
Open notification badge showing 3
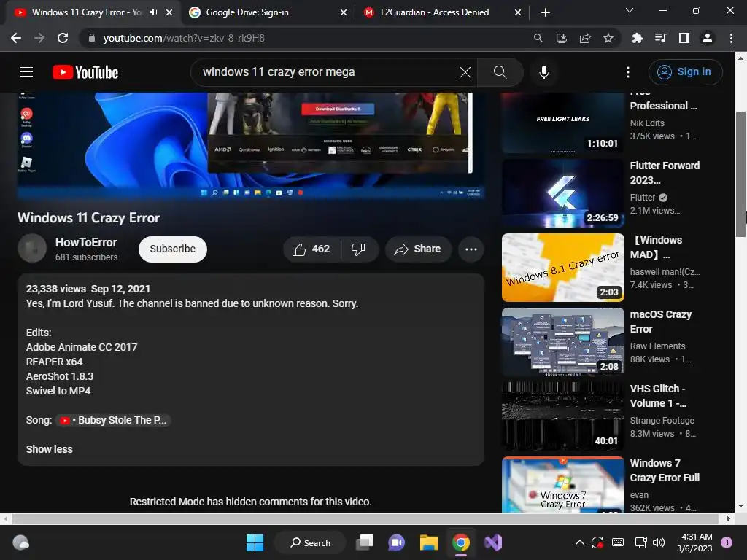[727, 542]
